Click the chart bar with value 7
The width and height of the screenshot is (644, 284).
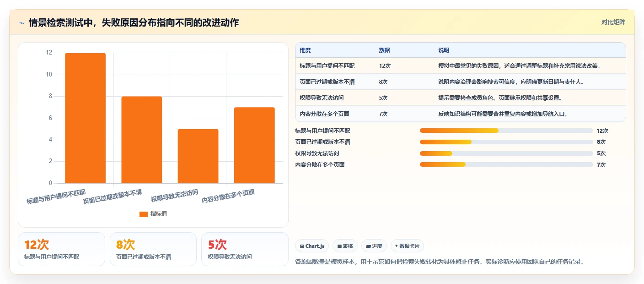pos(254,145)
